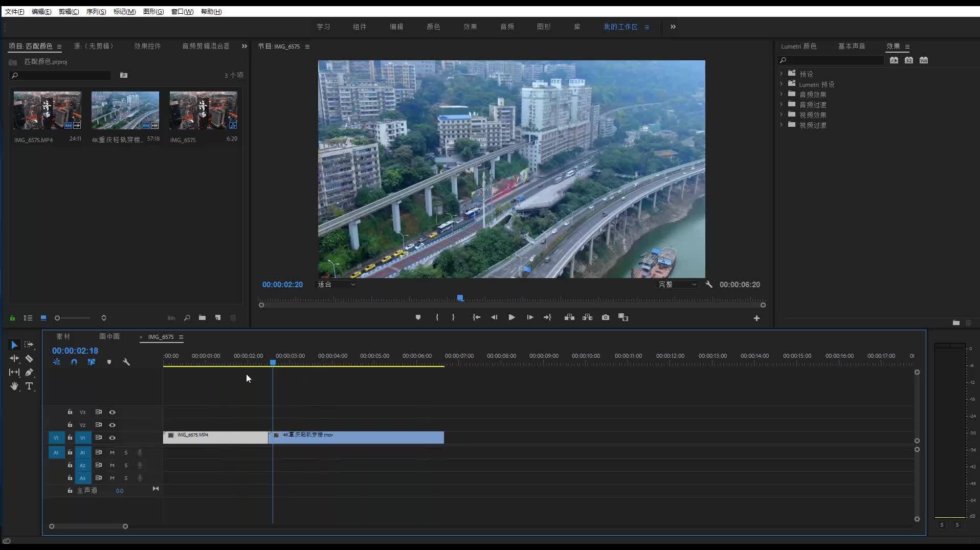This screenshot has height=550, width=980.
Task: Select the Razor tool
Action: 29,359
